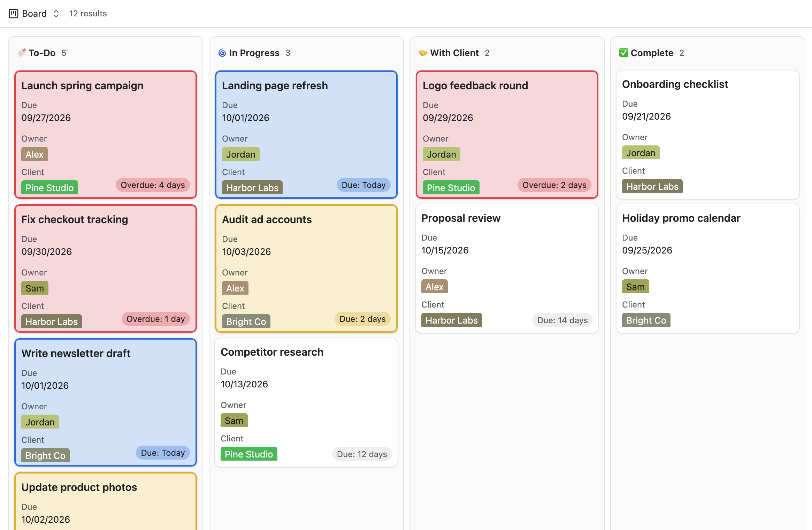Click the To-Do column tag icon
Viewport: 812px width, 530px height.
point(22,53)
